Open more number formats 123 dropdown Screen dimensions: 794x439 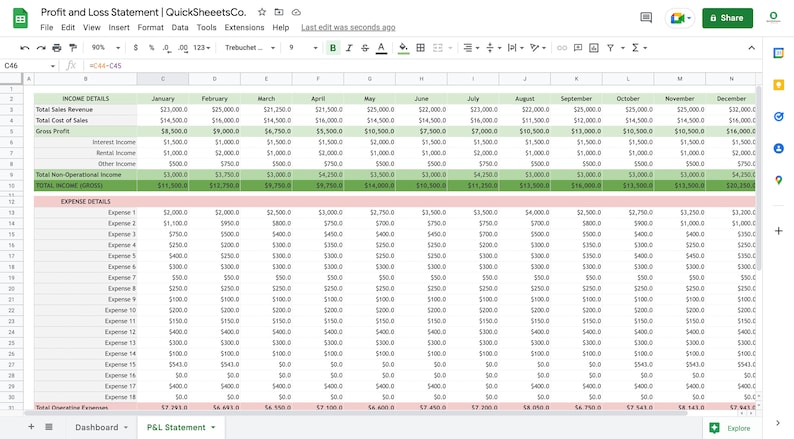202,48
